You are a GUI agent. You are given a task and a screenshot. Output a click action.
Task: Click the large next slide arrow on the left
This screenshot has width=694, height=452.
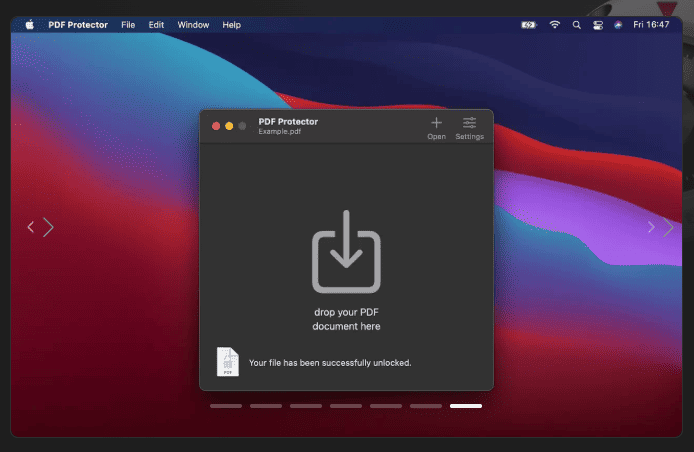(48, 227)
